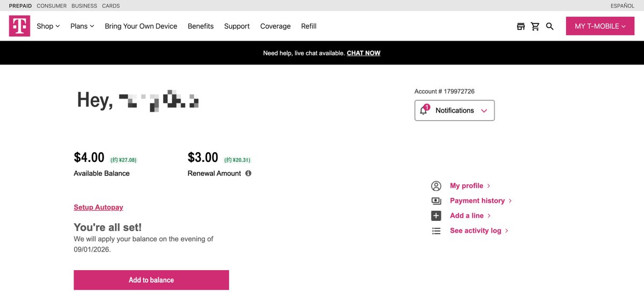Expand the Notifications dropdown
This screenshot has width=644, height=304.
[455, 110]
